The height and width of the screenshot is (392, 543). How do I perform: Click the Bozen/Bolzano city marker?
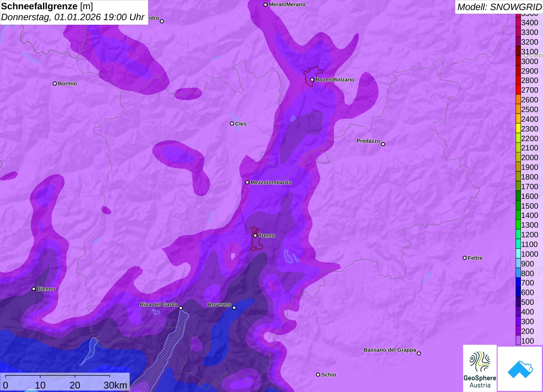pyautogui.click(x=312, y=80)
